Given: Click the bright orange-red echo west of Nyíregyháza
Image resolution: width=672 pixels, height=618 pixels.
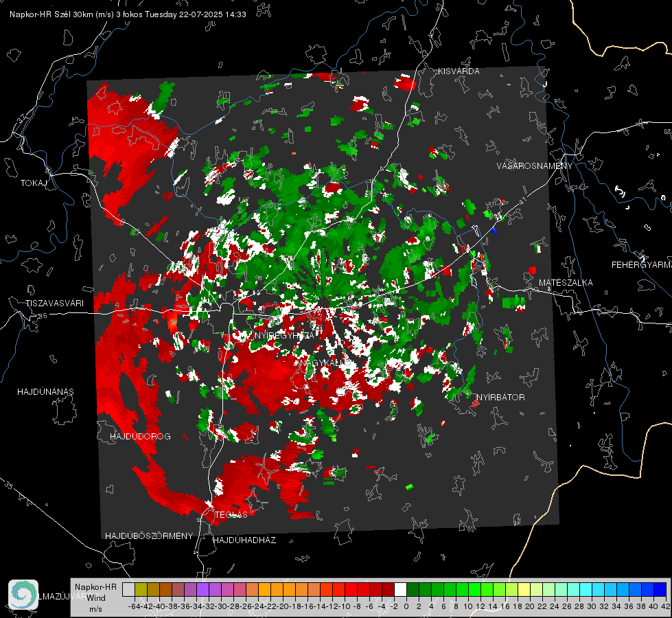Looking at the screenshot, I should (172, 323).
